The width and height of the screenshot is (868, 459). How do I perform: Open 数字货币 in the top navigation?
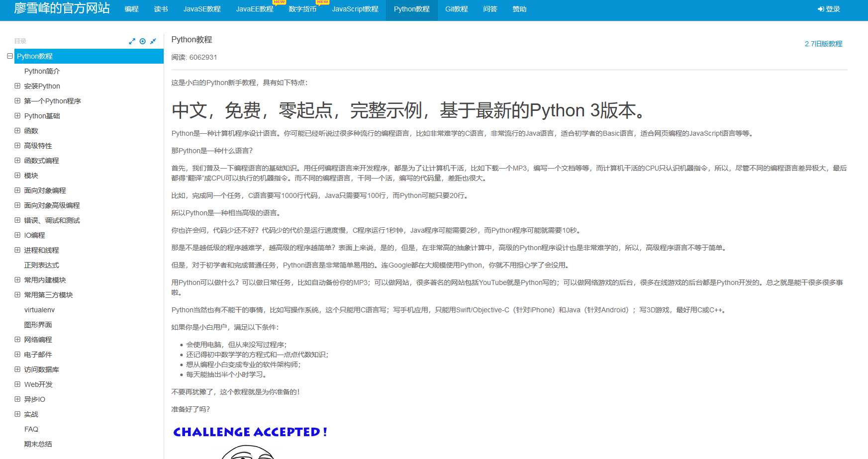pos(302,9)
